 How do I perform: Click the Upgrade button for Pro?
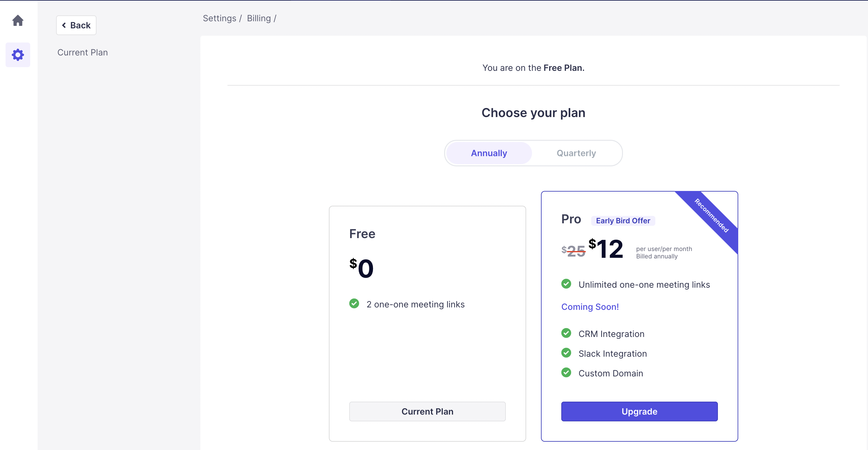click(639, 411)
